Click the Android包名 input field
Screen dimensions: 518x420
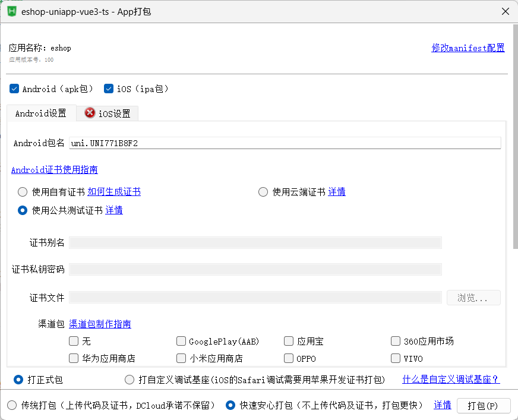pyautogui.click(x=285, y=143)
